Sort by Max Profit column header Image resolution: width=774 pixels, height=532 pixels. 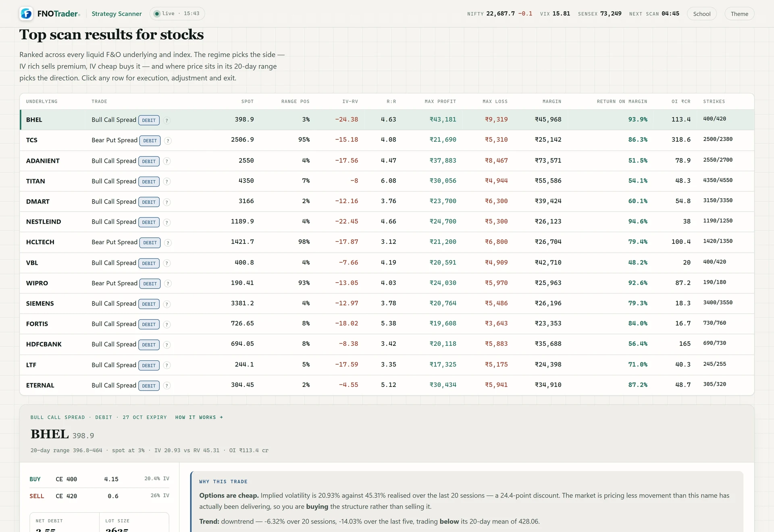point(440,102)
